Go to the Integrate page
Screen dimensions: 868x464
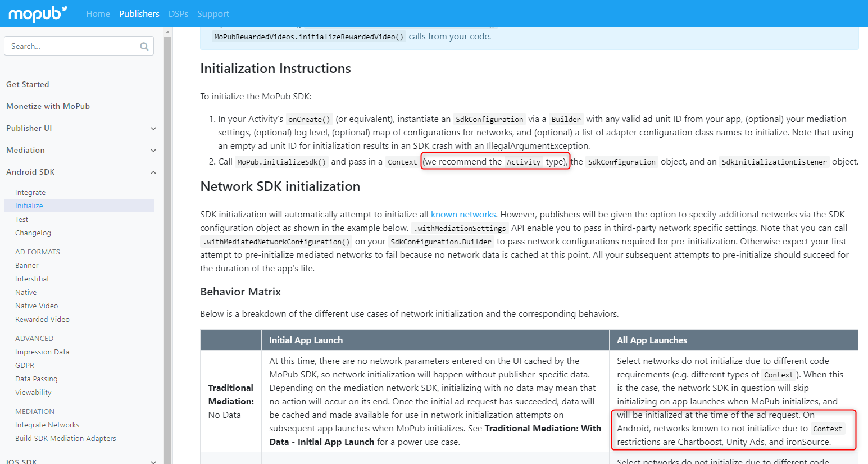pyautogui.click(x=30, y=192)
